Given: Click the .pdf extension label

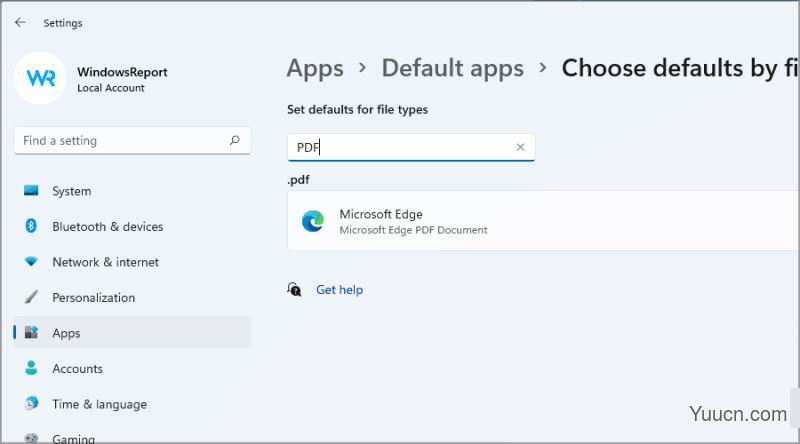Looking at the screenshot, I should tap(298, 180).
